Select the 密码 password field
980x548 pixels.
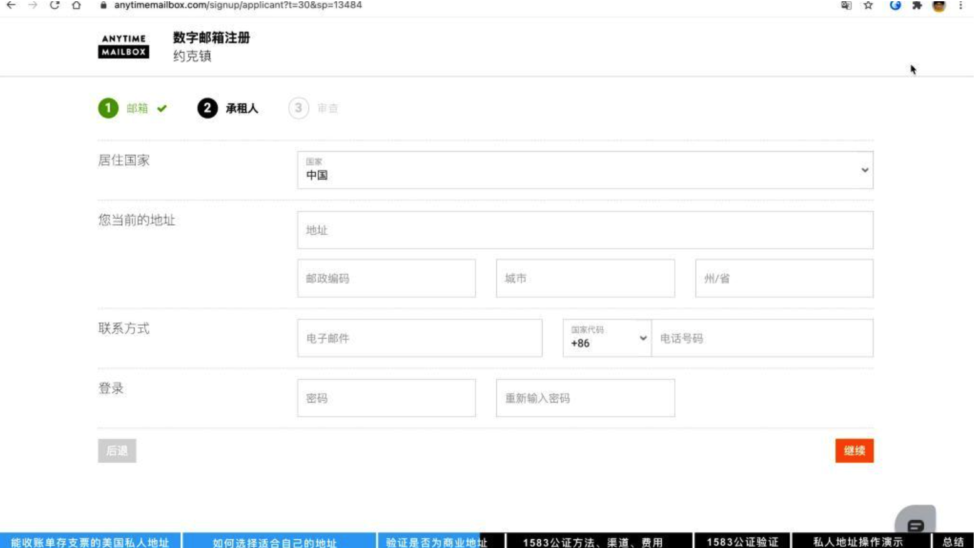tap(386, 398)
